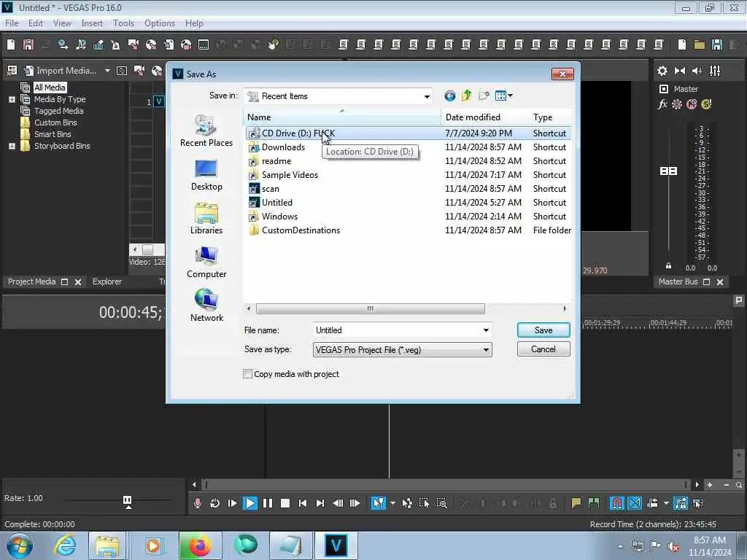Sort file list by Date modified column

pyautogui.click(x=473, y=117)
